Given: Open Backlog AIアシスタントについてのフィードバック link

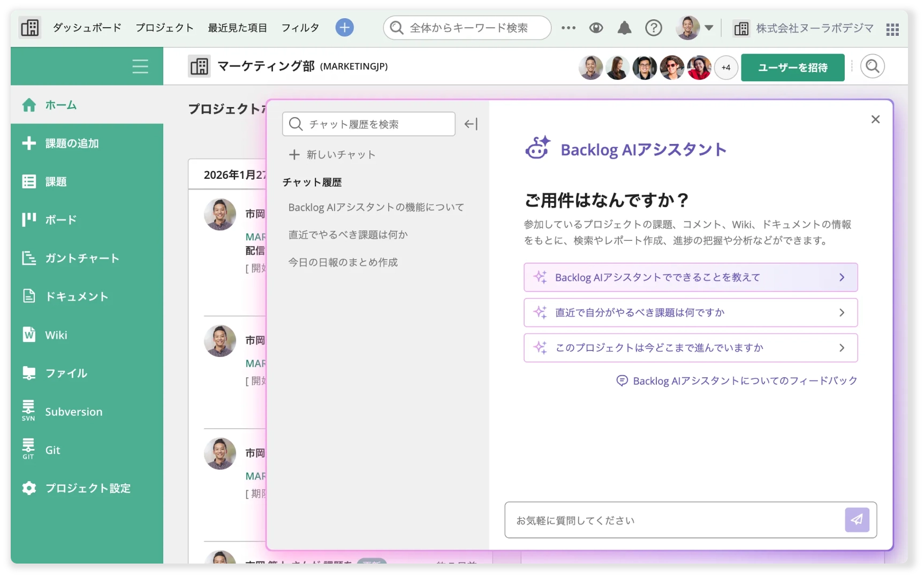Looking at the screenshot, I should 737,381.
